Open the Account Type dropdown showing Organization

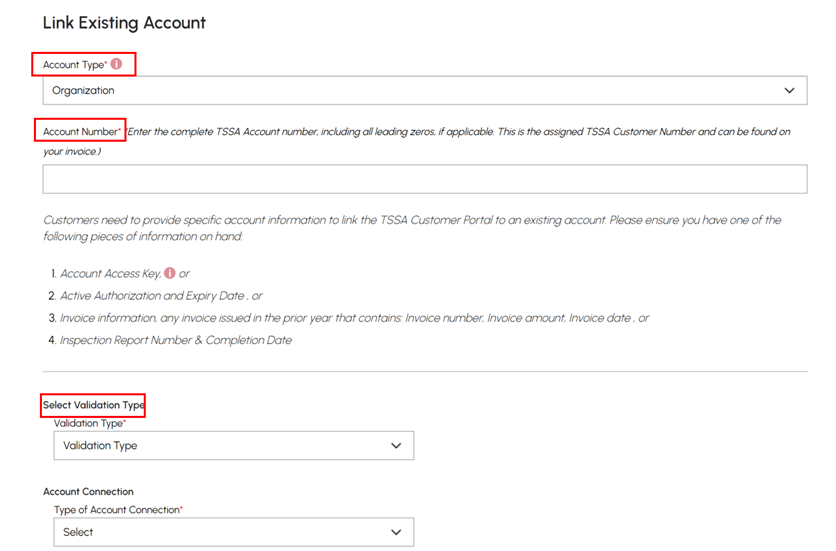(425, 90)
